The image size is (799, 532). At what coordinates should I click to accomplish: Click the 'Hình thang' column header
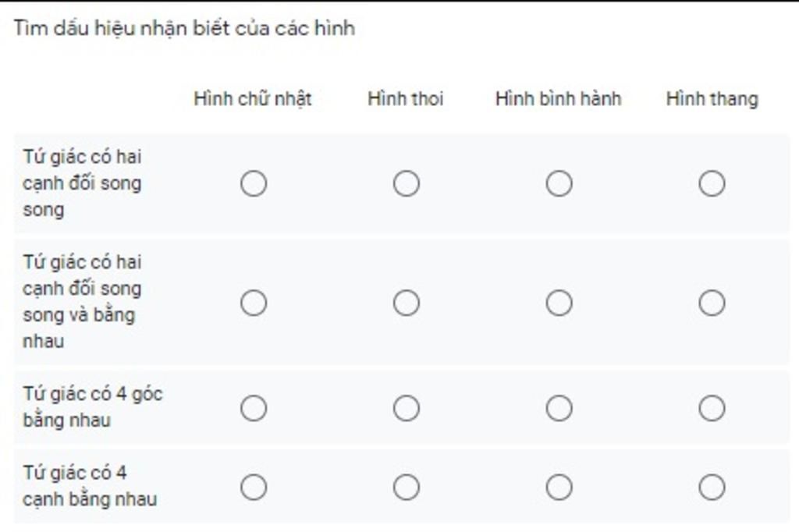pyautogui.click(x=712, y=99)
